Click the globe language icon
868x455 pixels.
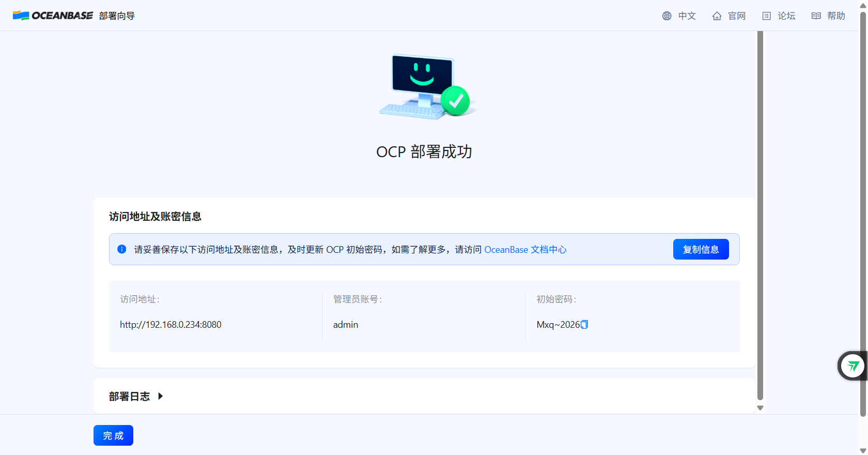click(x=667, y=16)
